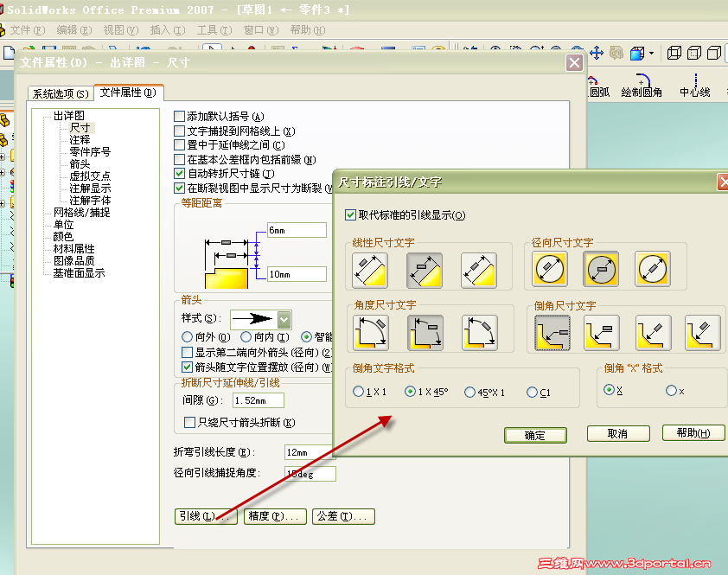
Task: Click 帮助(H) button in leader dialog
Action: pos(693,433)
